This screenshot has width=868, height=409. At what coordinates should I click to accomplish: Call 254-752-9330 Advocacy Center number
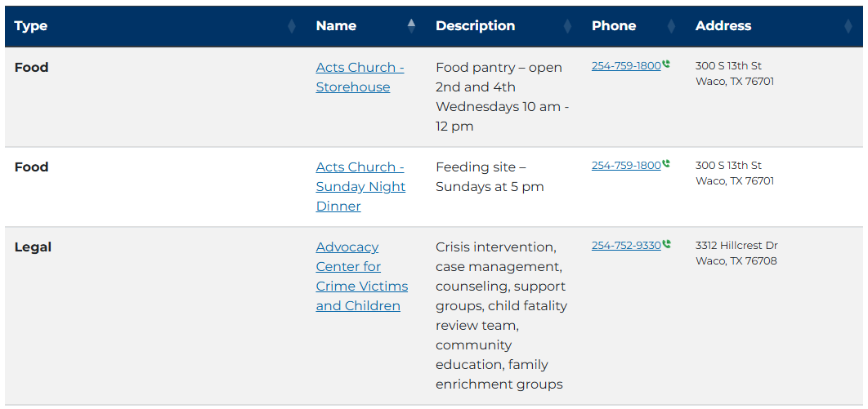(x=626, y=246)
